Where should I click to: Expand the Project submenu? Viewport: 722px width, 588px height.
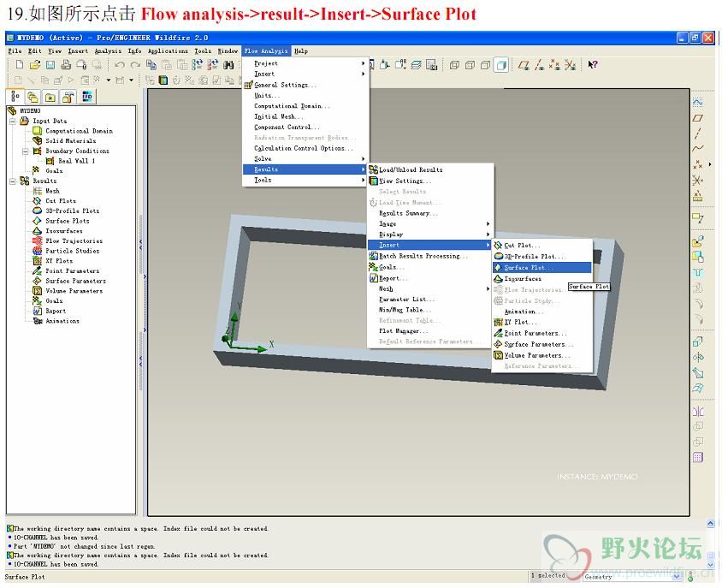tap(305, 63)
